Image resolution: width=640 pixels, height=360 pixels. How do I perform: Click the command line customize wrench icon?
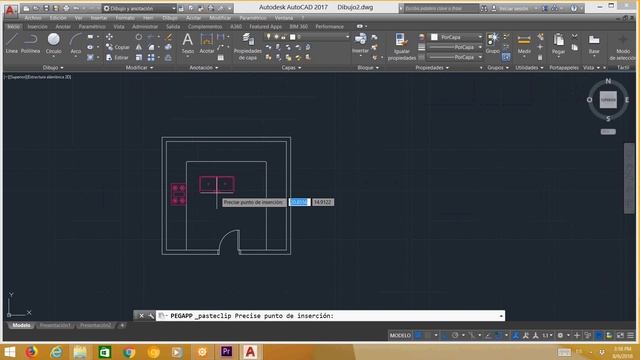click(x=151, y=316)
